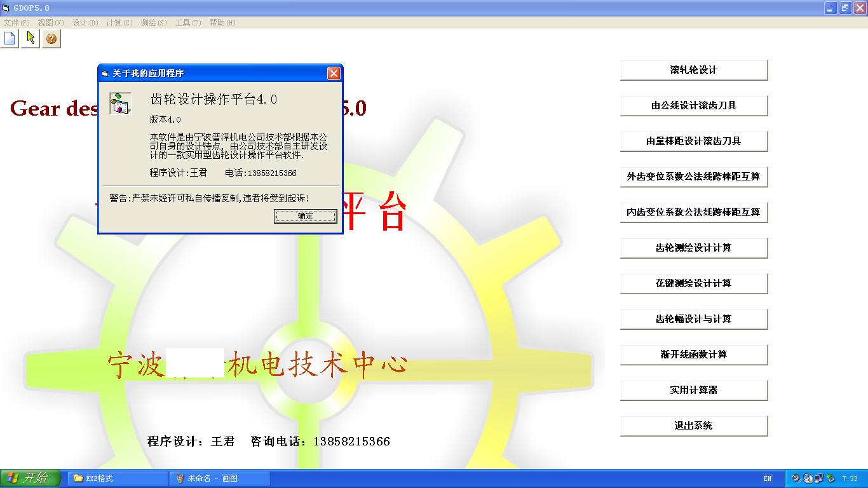Close the 关于我的应用程序 dialog
The image size is (868, 488).
click(334, 73)
